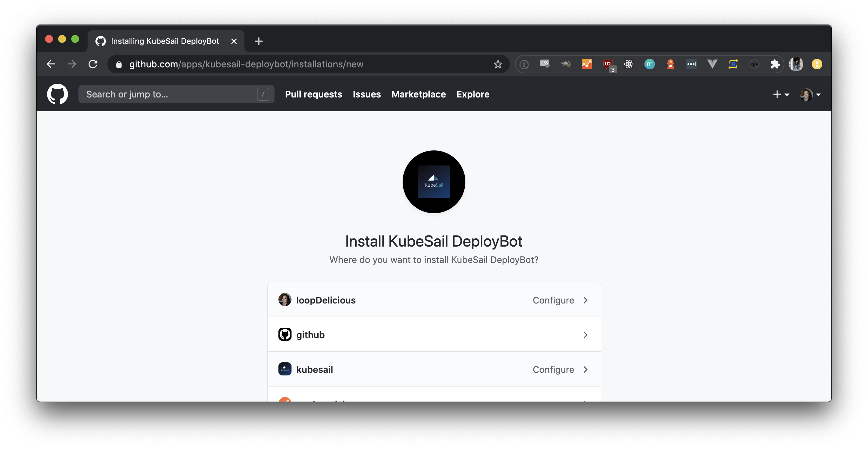This screenshot has width=868, height=450.
Task: Launch the Lighthouse extension
Action: [x=671, y=64]
